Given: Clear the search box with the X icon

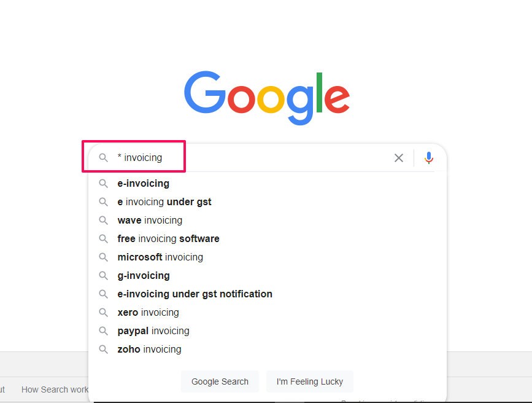Looking at the screenshot, I should (399, 158).
